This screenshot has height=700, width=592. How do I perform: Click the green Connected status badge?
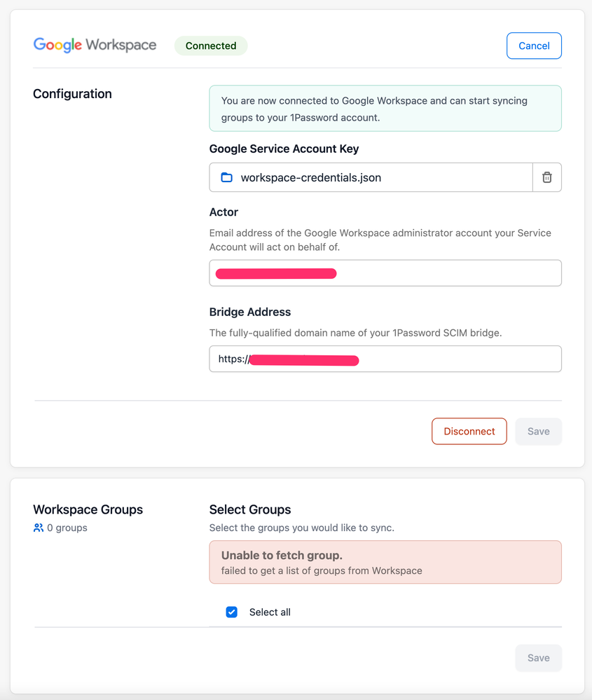210,46
